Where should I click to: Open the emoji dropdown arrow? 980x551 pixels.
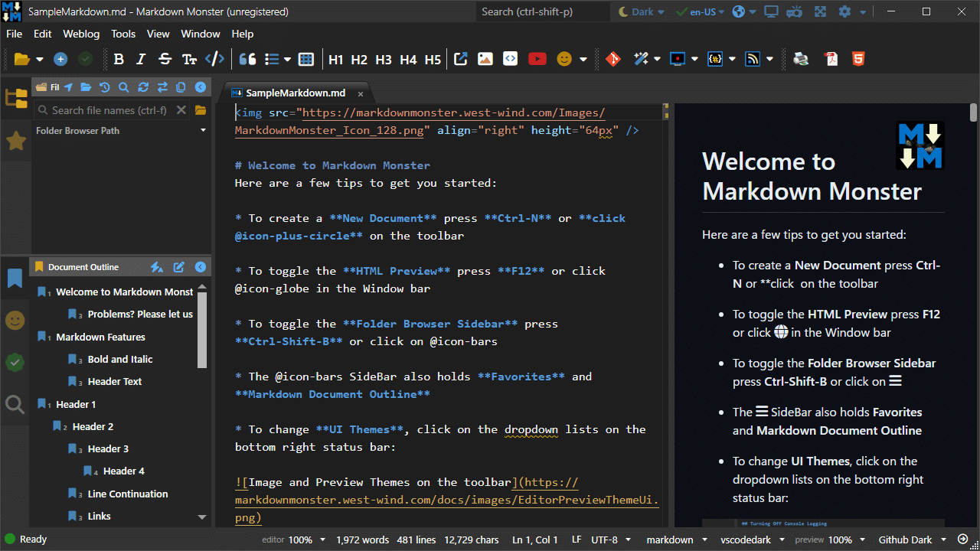point(583,59)
